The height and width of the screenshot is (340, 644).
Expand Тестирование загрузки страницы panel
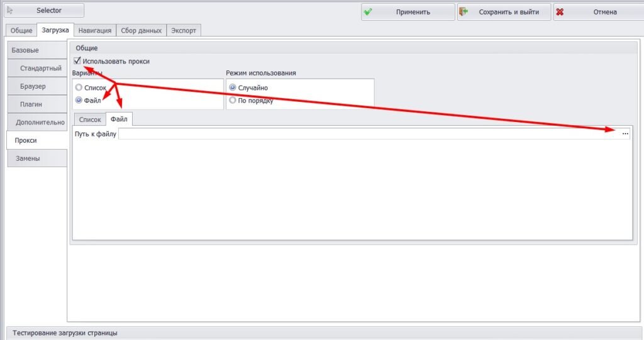click(x=325, y=333)
